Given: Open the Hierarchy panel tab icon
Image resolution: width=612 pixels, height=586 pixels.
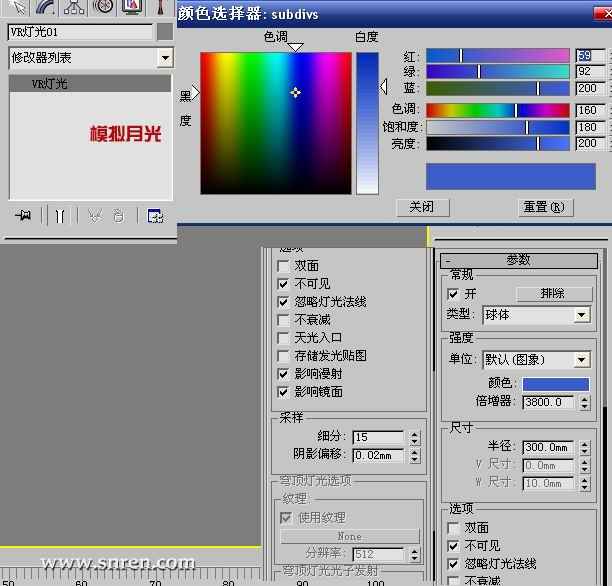Looking at the screenshot, I should [x=74, y=7].
